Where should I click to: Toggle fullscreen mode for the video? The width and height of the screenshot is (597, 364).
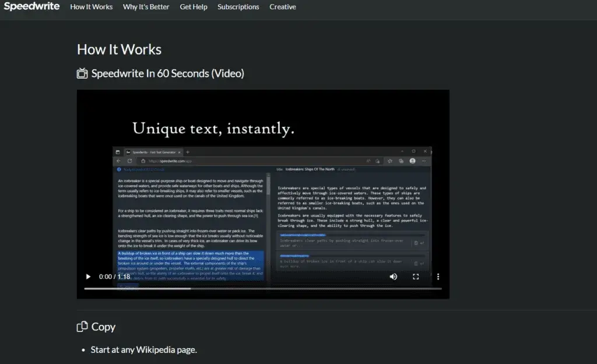[x=416, y=277]
